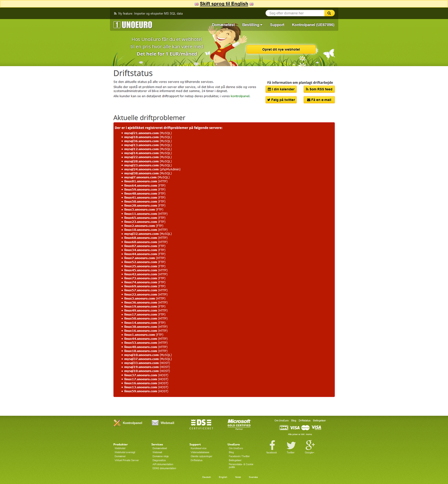Select linux2.unoeuro.com (FTP) entry
This screenshot has width=448, height=484.
point(144,226)
